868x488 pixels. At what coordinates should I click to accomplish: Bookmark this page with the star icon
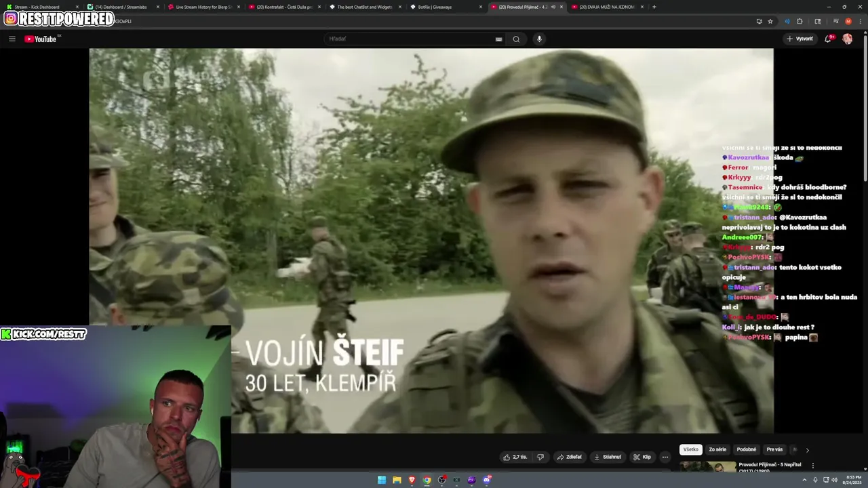pos(770,21)
